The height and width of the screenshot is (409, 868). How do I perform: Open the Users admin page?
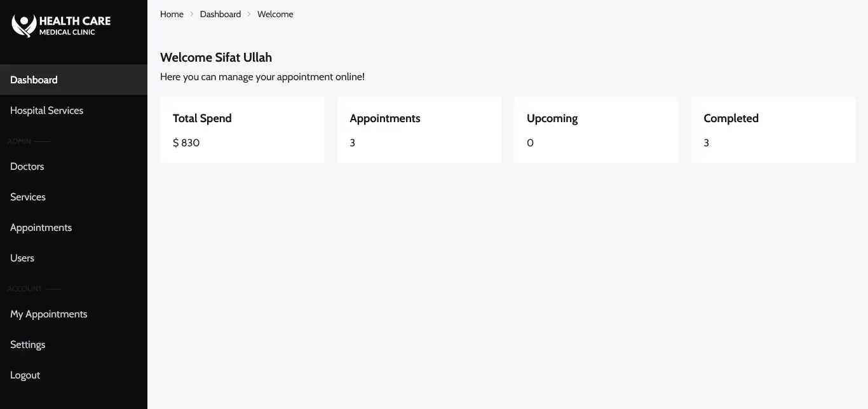click(x=74, y=258)
